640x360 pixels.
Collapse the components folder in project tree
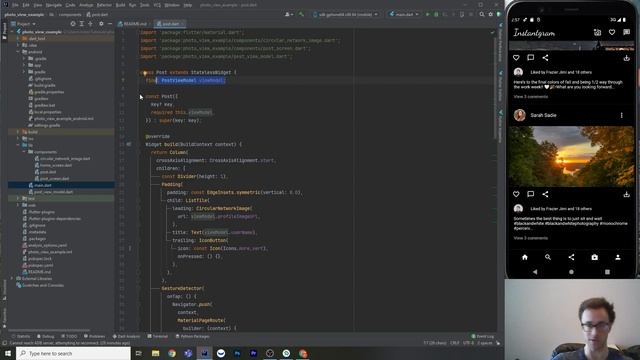[24, 152]
